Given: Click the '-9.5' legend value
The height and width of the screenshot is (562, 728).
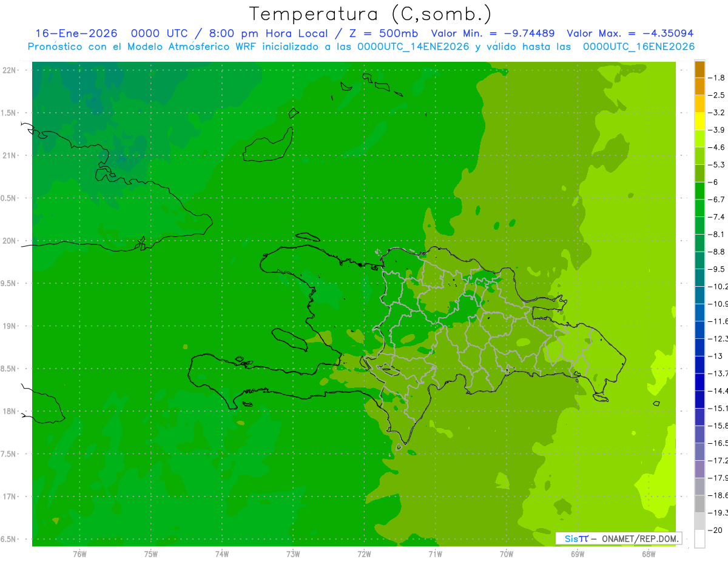Looking at the screenshot, I should tap(716, 269).
